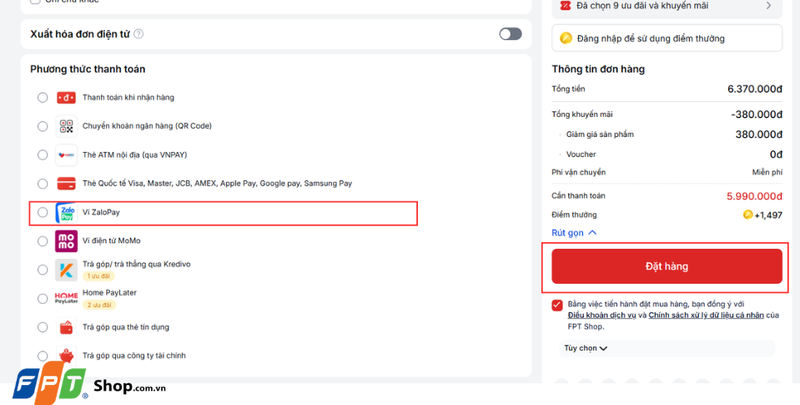This screenshot has width=800, height=405.
Task: Click the 5.990.000đ total amount
Action: [755, 196]
